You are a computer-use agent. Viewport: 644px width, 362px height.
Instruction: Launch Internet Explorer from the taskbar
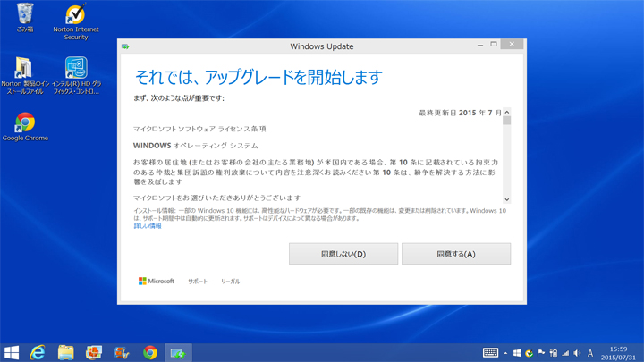[38, 352]
